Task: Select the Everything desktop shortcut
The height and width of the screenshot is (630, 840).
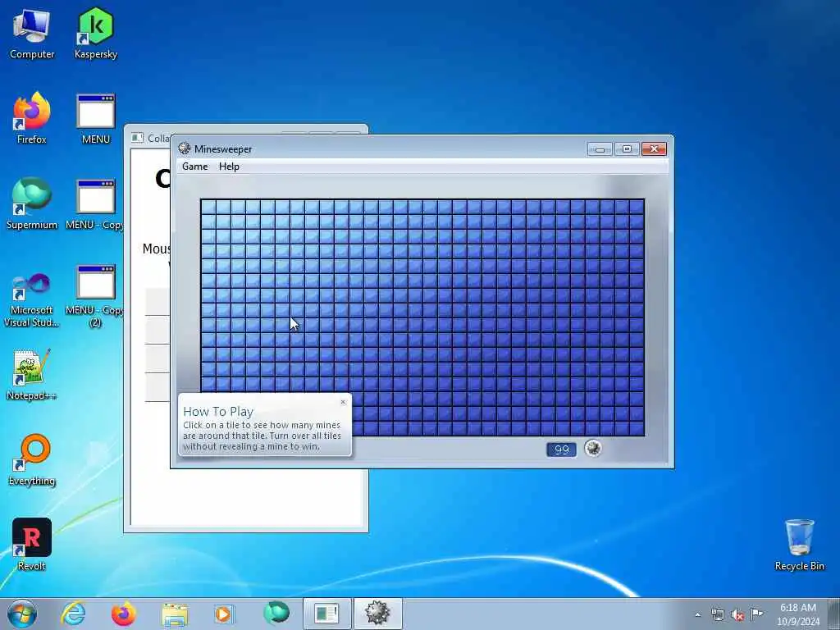Action: 32,459
